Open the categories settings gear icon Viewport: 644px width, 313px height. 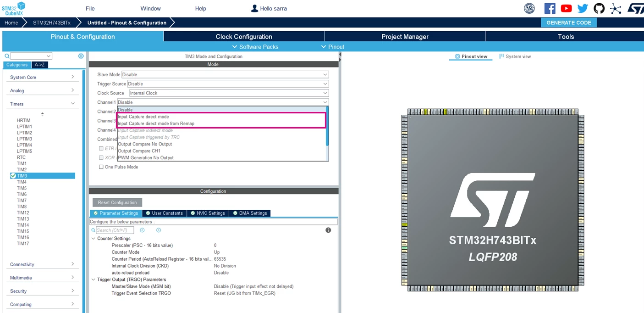coord(81,56)
